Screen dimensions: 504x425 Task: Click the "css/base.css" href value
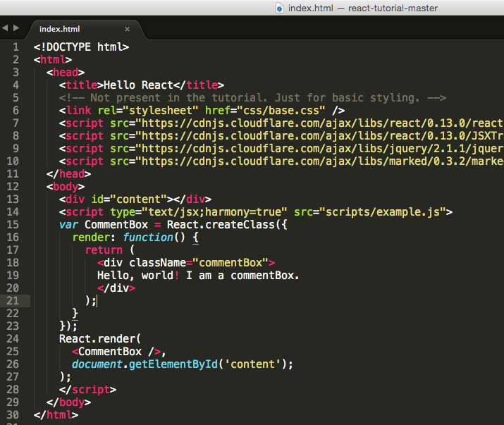pos(281,111)
